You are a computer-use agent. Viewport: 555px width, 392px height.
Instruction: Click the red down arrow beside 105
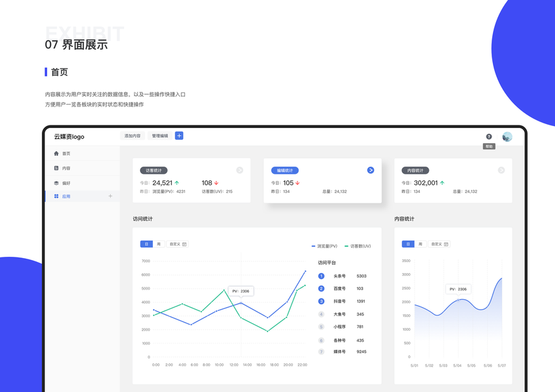(297, 183)
